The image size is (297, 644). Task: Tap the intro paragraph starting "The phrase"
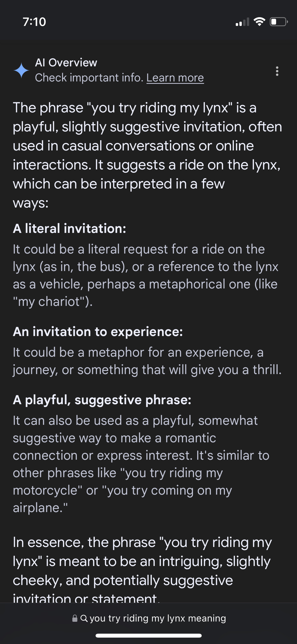click(147, 155)
